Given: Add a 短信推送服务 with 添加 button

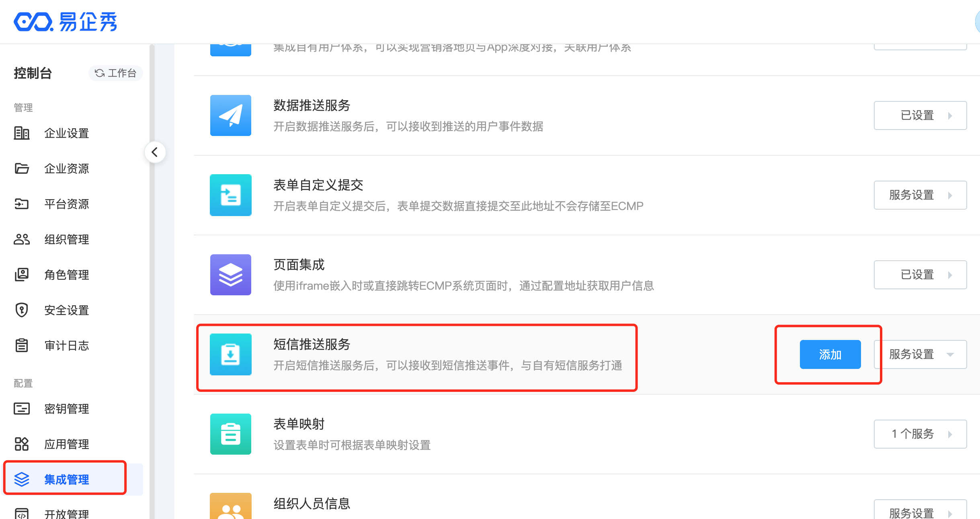Looking at the screenshot, I should tap(830, 354).
